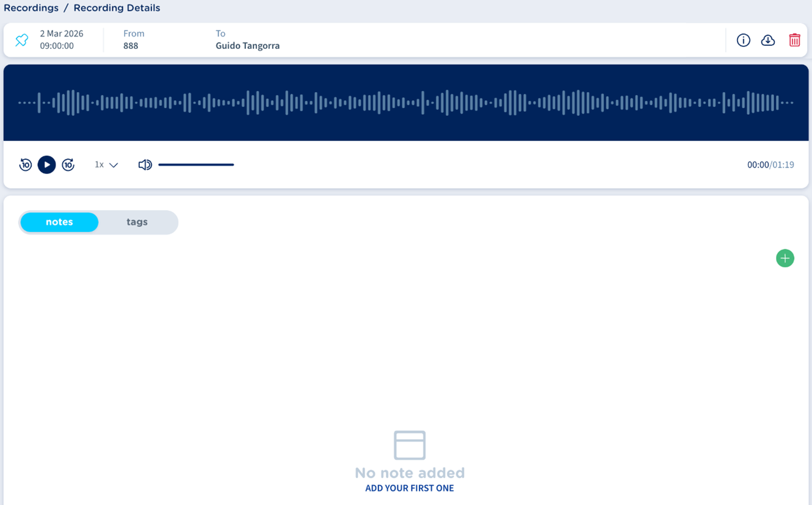Click the pin icon beside the recording date

click(x=22, y=40)
